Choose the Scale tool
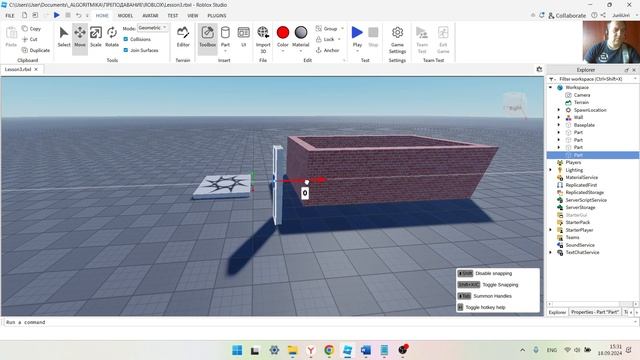 pos(96,37)
